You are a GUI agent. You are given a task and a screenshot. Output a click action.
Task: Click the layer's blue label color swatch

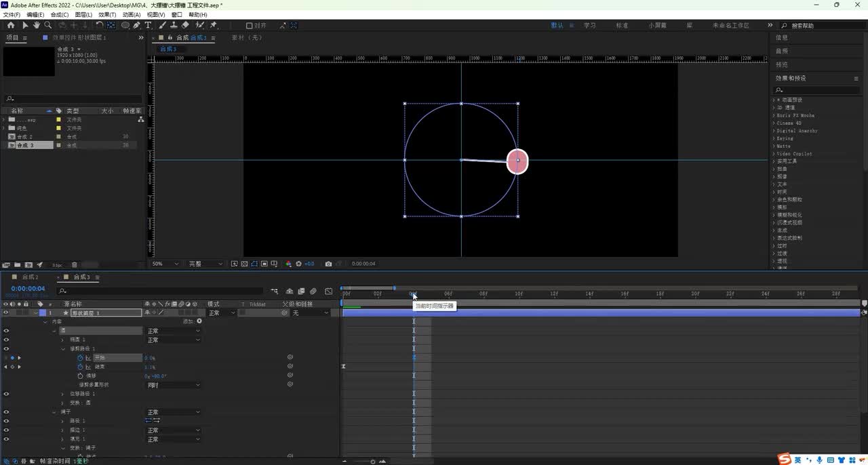point(41,313)
